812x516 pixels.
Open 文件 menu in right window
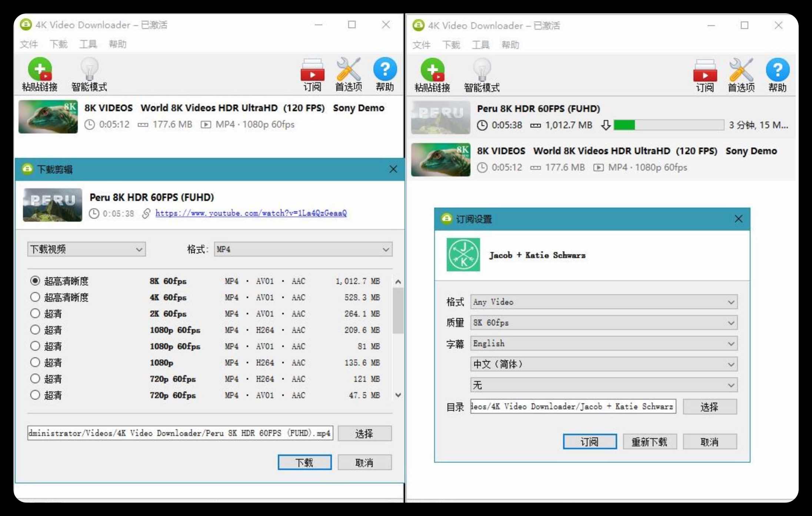point(421,45)
